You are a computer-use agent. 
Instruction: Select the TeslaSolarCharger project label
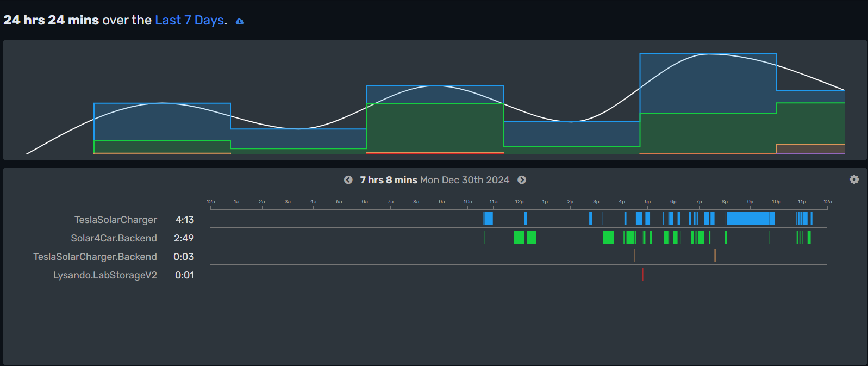pos(116,220)
